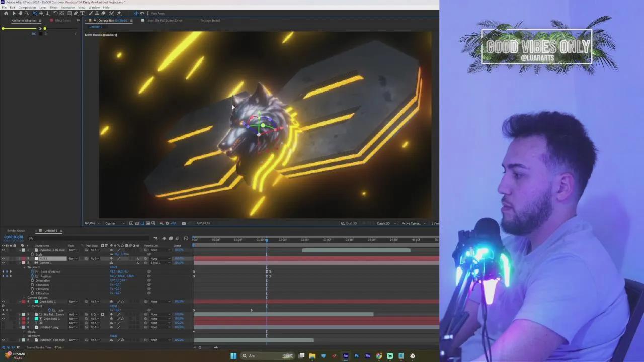
Task: Hide the Null 1 layer
Action: [x=3, y=259]
